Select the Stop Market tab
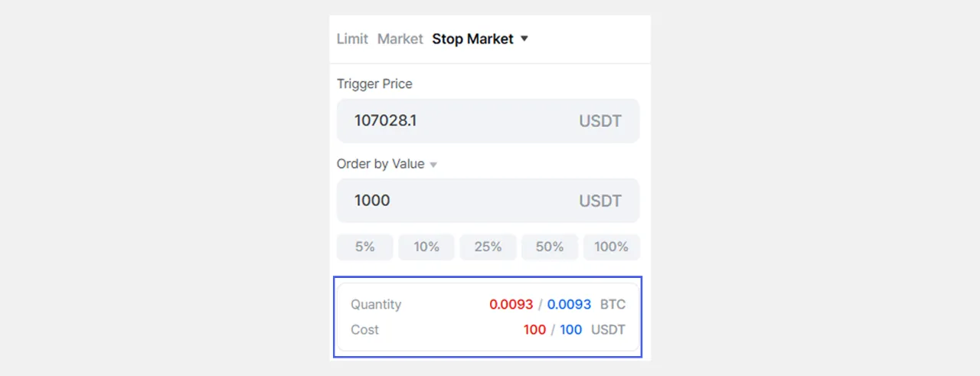Screen dimensions: 980x376 472,39
